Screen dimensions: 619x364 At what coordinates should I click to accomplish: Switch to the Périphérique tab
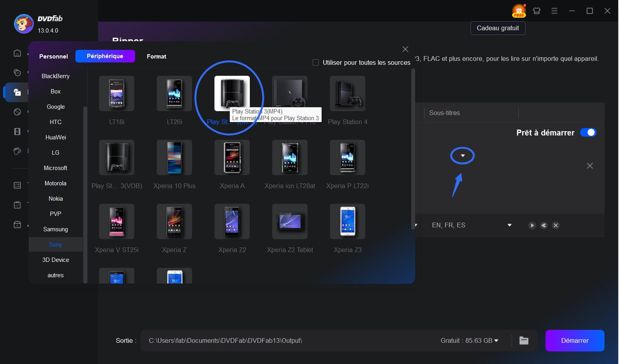105,56
